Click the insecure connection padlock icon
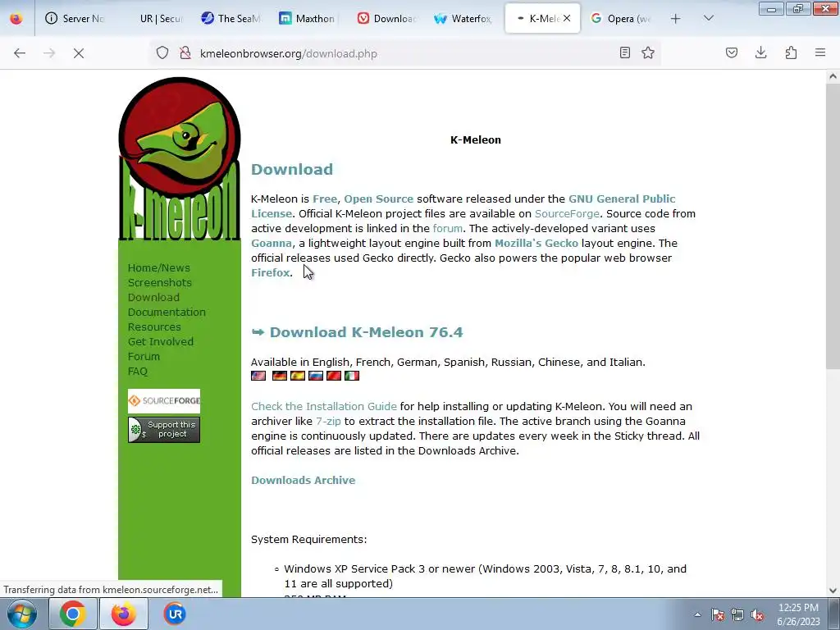The image size is (840, 630). 185,53
